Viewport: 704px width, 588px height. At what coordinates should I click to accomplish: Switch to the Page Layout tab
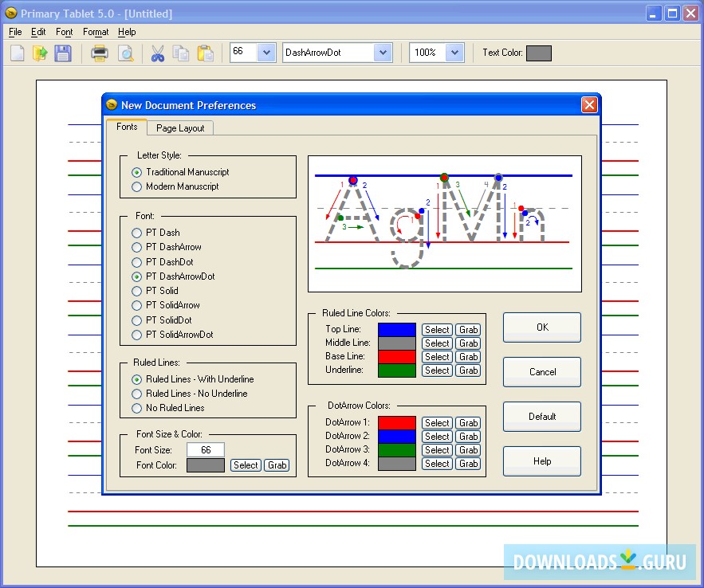click(180, 128)
